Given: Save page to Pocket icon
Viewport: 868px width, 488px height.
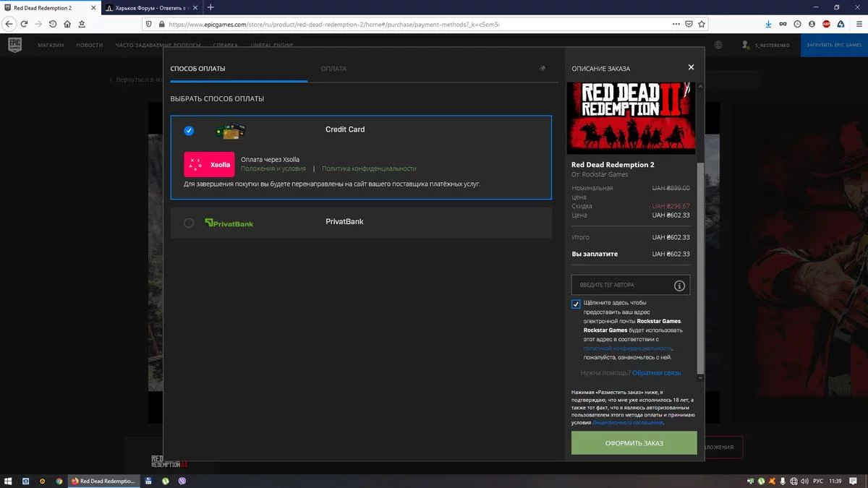Looking at the screenshot, I should coord(689,24).
